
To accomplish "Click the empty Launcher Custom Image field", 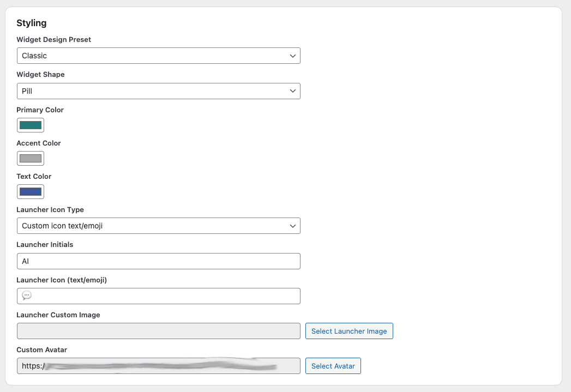I will coord(158,331).
